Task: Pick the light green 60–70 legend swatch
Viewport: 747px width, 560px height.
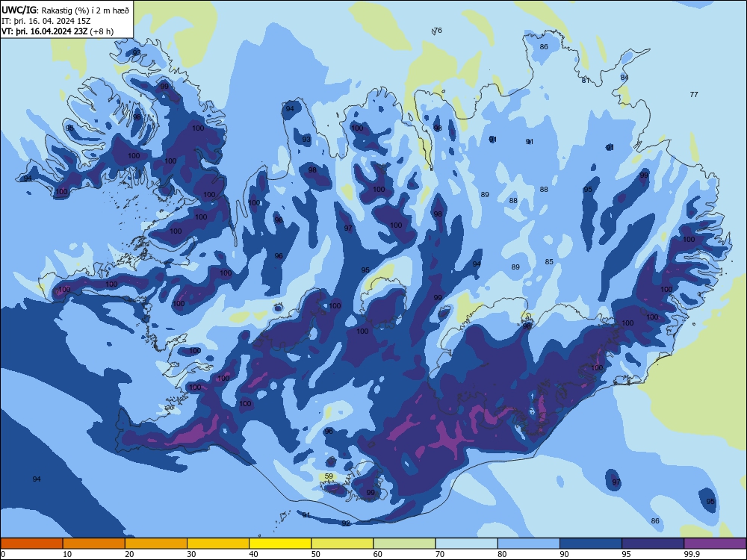Action: 404,544
